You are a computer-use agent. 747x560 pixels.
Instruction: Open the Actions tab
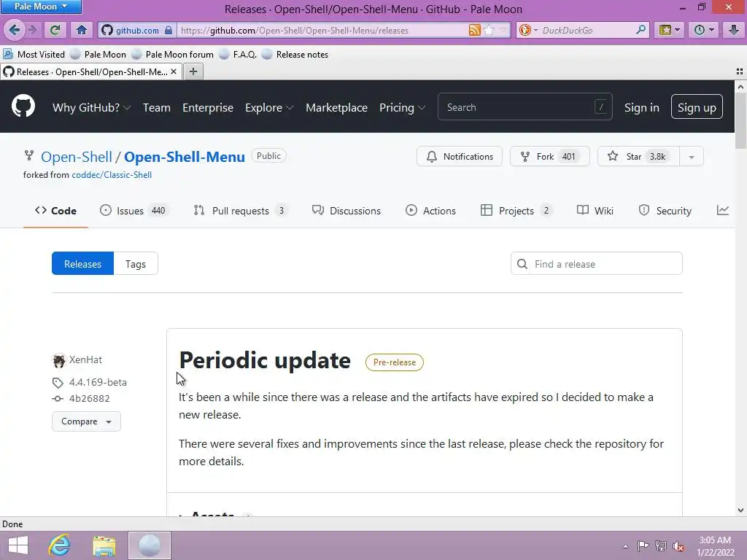430,211
